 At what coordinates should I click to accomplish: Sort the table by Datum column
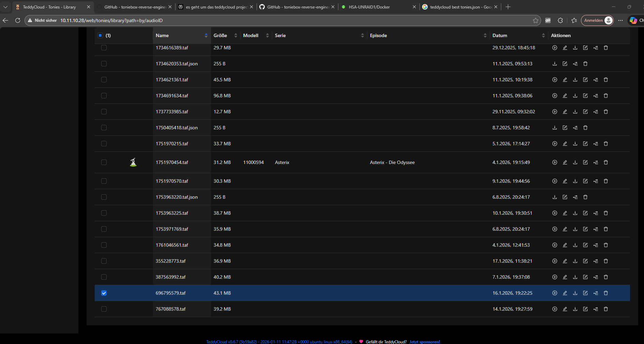coord(543,35)
